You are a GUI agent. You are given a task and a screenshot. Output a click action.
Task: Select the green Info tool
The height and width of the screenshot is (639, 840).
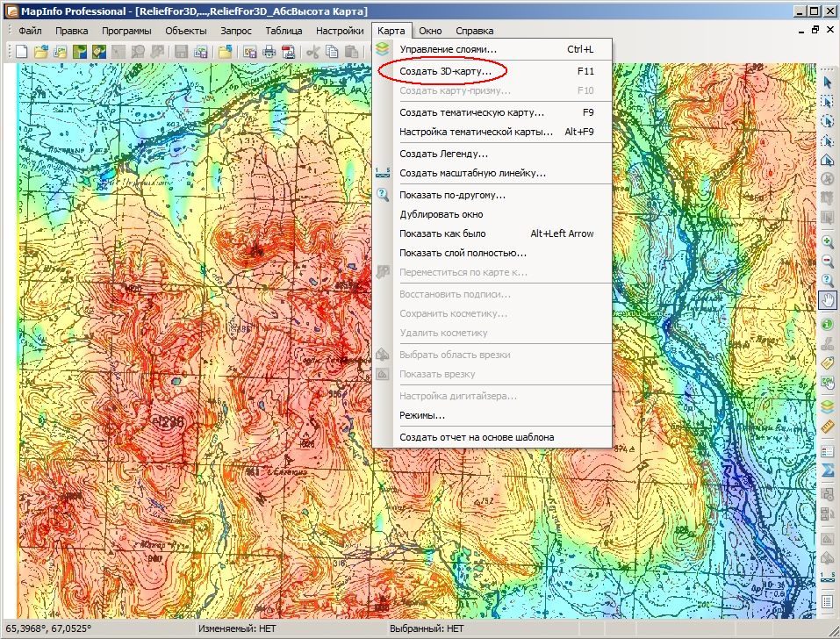click(827, 324)
